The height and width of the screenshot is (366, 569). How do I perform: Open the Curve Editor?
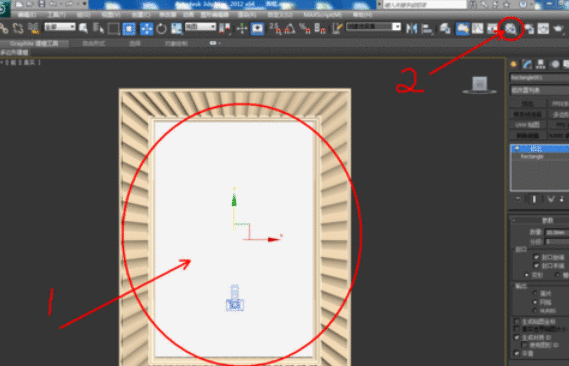[x=478, y=28]
